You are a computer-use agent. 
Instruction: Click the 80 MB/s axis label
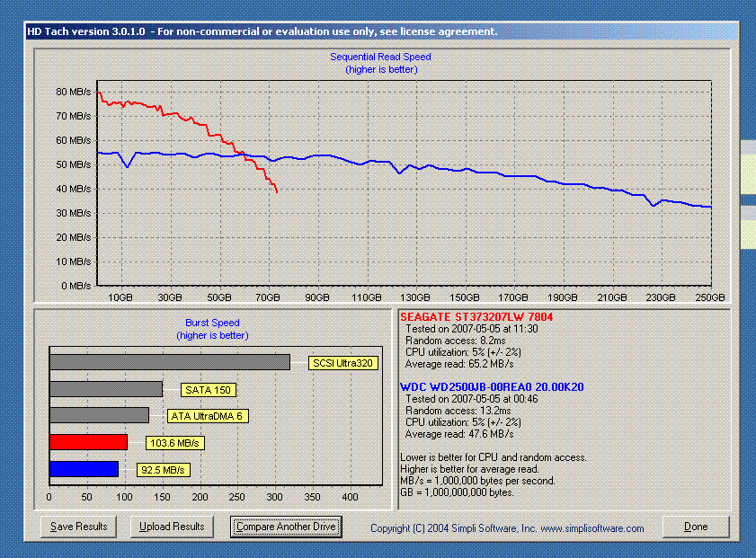coord(74,92)
